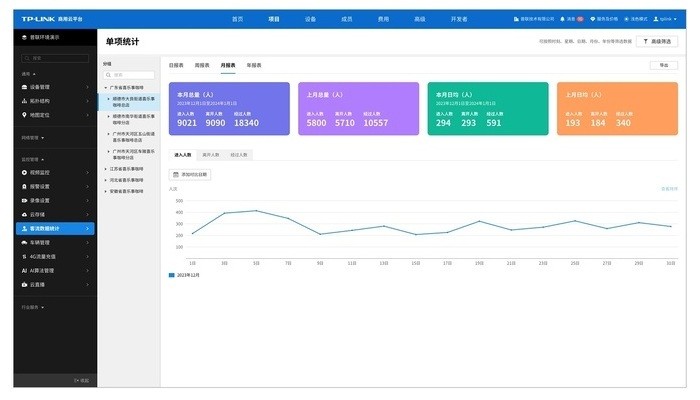Viewport: 700px width, 400px height.
Task: Open the tplink user account dropdown
Action: click(x=662, y=19)
